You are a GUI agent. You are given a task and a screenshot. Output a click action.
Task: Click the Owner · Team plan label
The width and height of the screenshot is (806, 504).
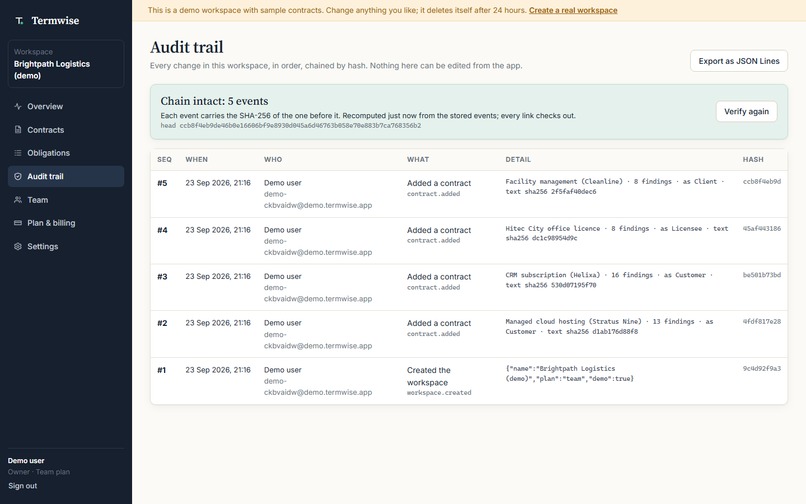point(39,472)
